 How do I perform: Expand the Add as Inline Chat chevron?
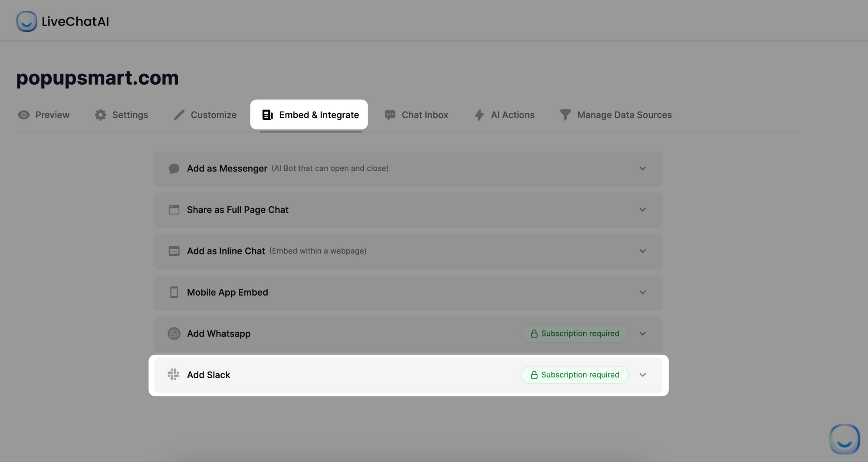pyautogui.click(x=643, y=251)
